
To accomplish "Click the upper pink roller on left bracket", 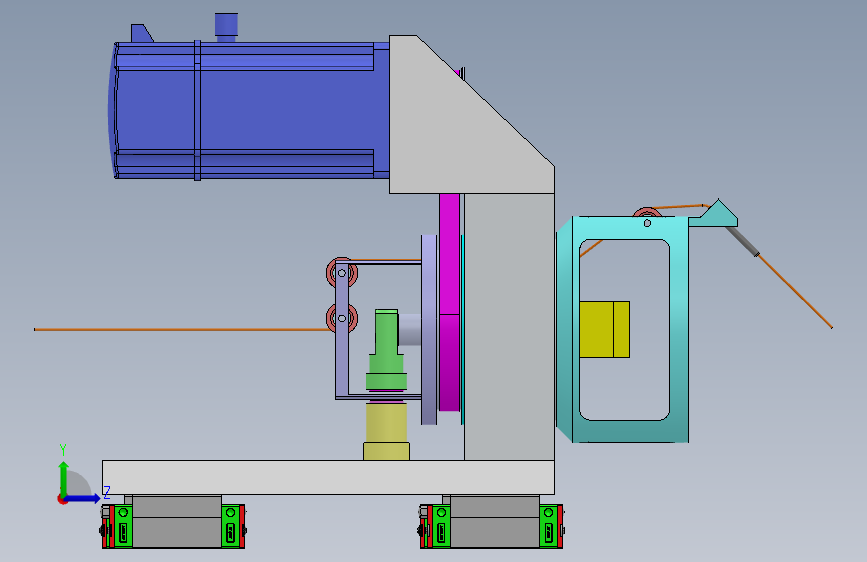I will (x=342, y=273).
